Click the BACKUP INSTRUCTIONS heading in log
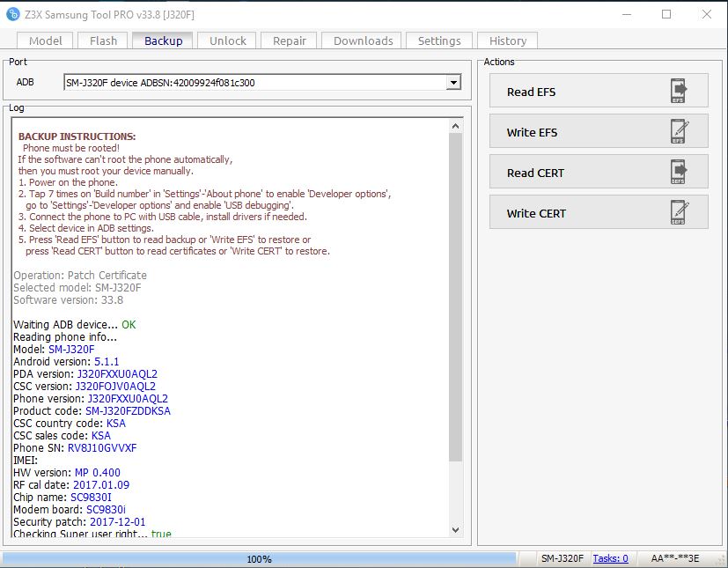Image resolution: width=728 pixels, height=568 pixels. click(x=77, y=136)
